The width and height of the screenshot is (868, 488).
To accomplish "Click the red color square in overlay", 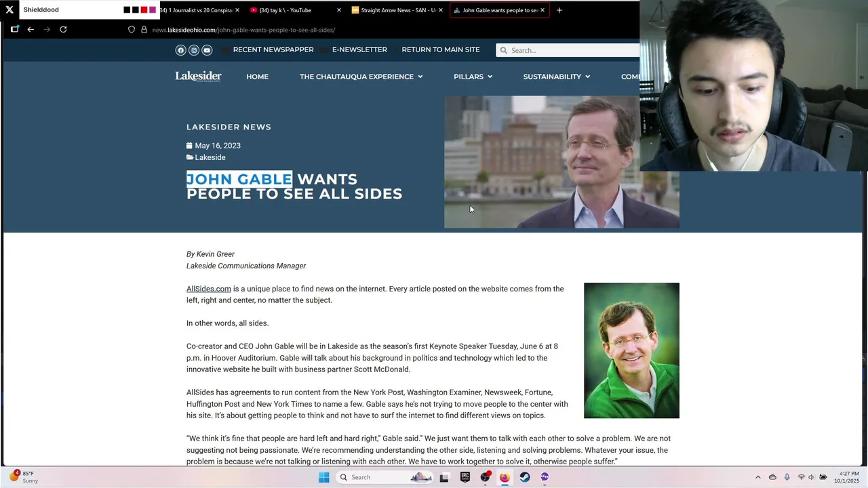I will click(x=144, y=10).
